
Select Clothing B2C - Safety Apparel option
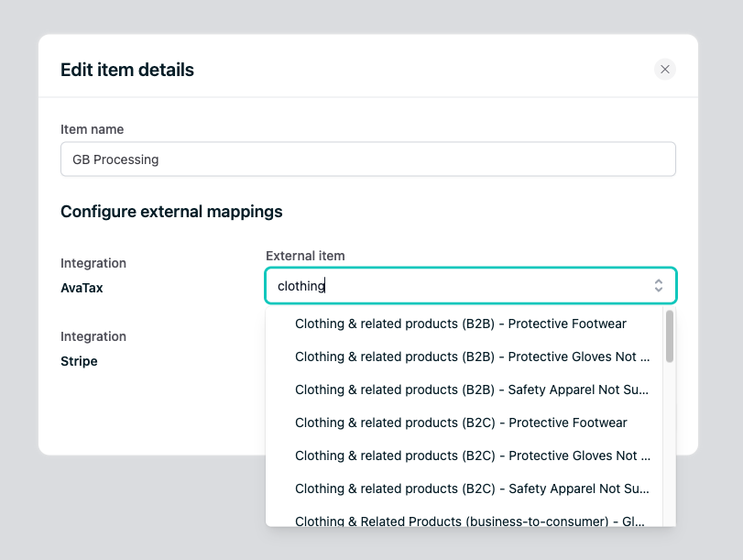464,489
